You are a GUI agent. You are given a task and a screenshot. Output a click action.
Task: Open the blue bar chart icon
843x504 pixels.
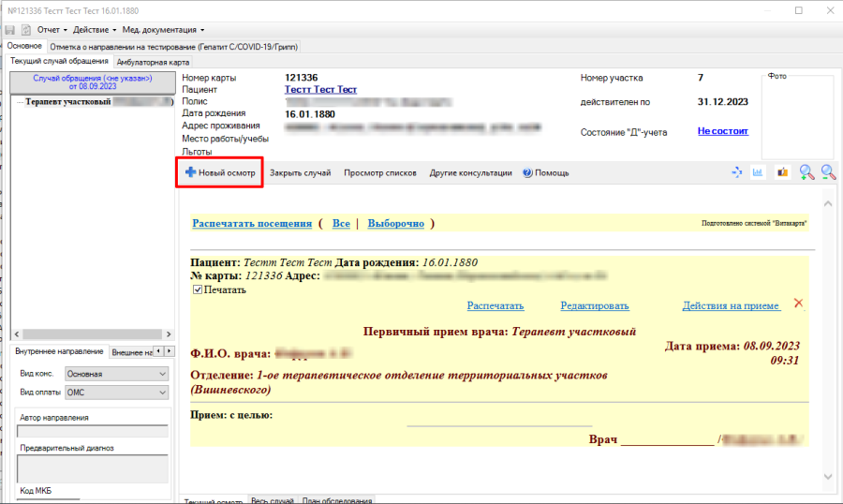point(757,172)
